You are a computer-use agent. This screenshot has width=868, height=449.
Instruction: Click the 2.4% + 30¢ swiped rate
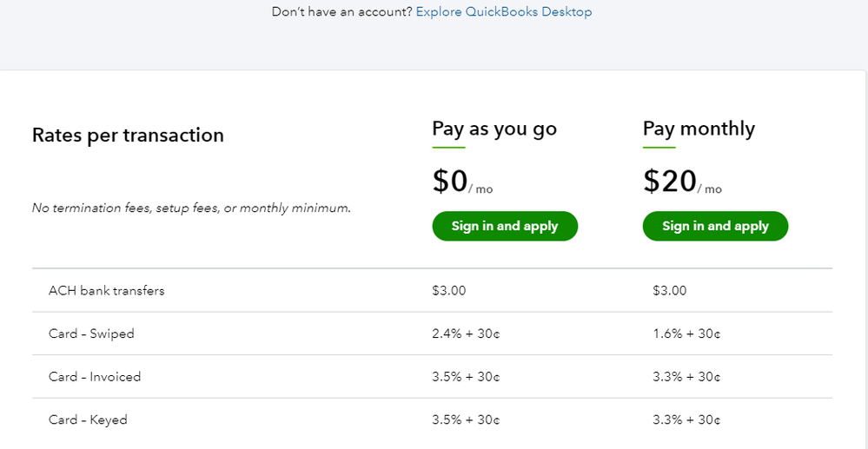[x=466, y=333]
